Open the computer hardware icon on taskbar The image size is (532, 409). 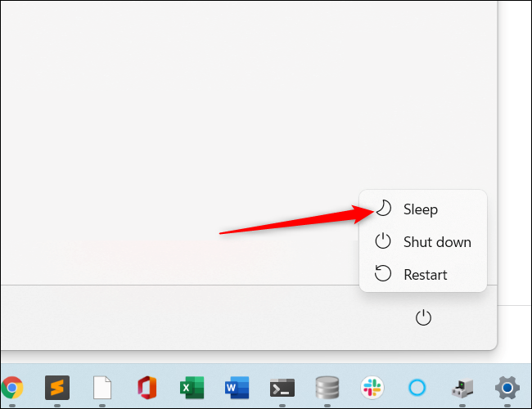coord(462,387)
